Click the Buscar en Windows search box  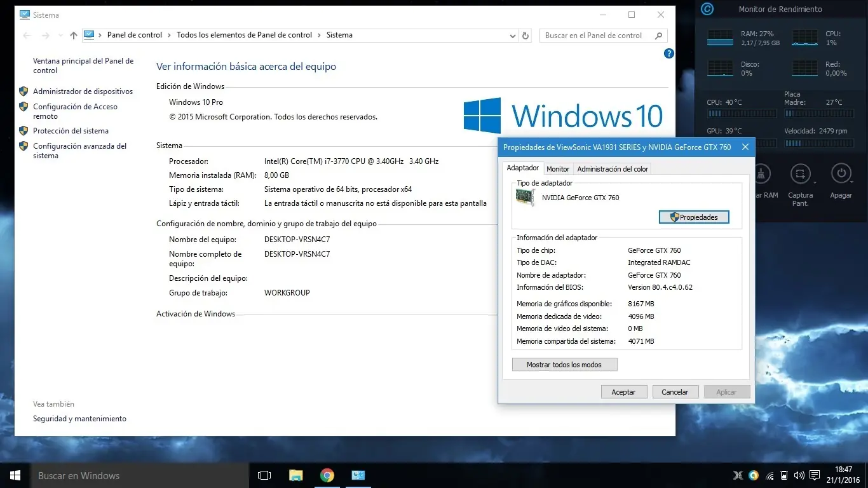[140, 475]
